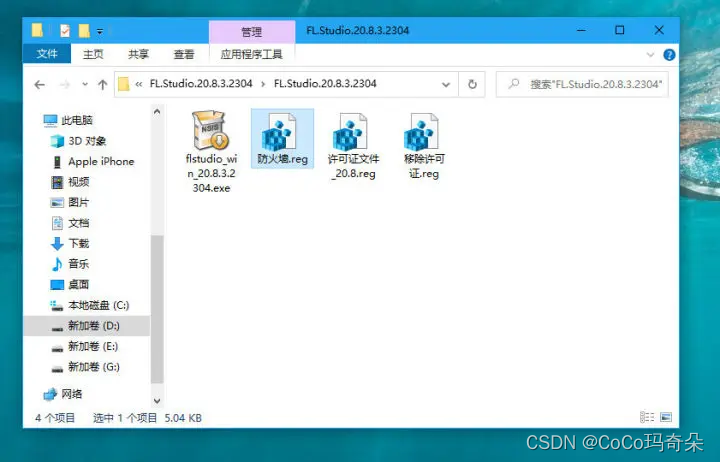Click the 防火墙.reg file name label
The width and height of the screenshot is (720, 462).
(282, 159)
